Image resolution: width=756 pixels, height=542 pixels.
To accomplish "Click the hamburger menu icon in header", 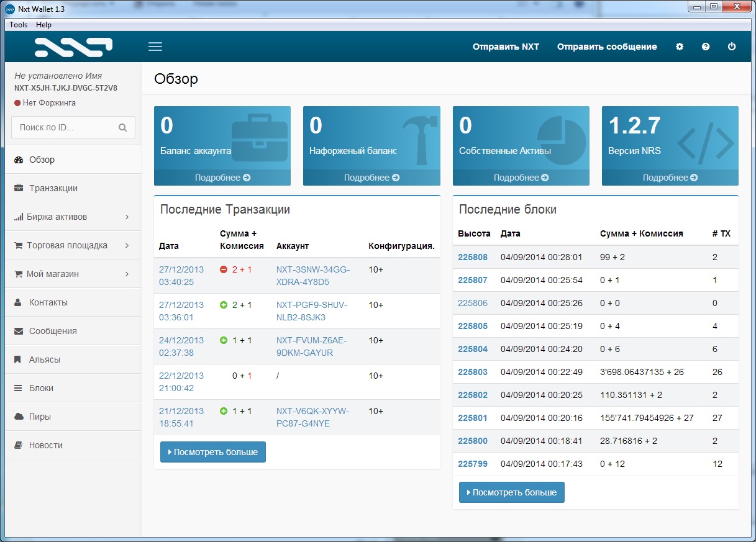I will tap(155, 47).
